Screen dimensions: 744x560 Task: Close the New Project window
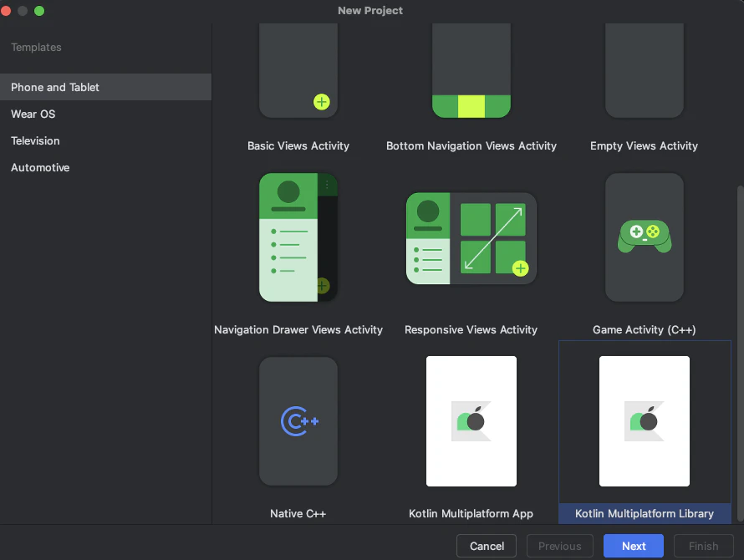tap(6, 10)
